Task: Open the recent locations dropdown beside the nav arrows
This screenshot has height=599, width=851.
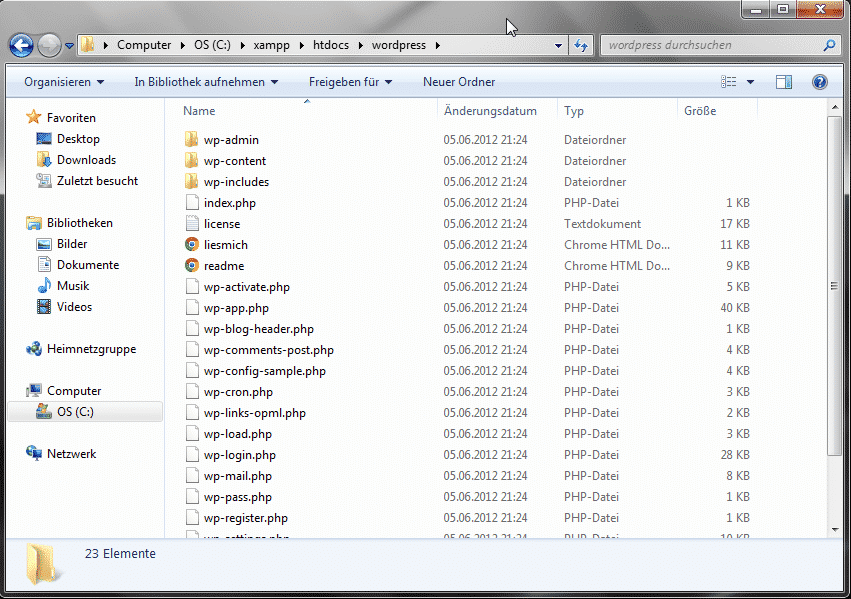Action: pos(69,46)
